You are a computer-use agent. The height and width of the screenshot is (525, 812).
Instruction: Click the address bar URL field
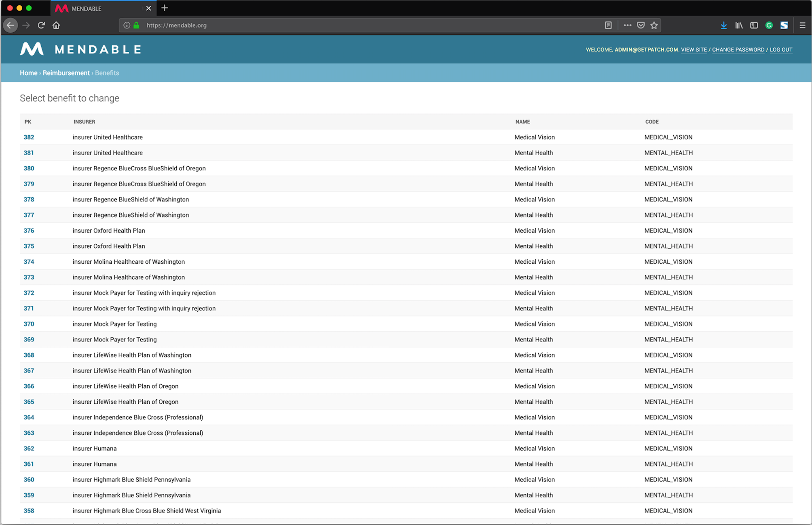(x=364, y=25)
